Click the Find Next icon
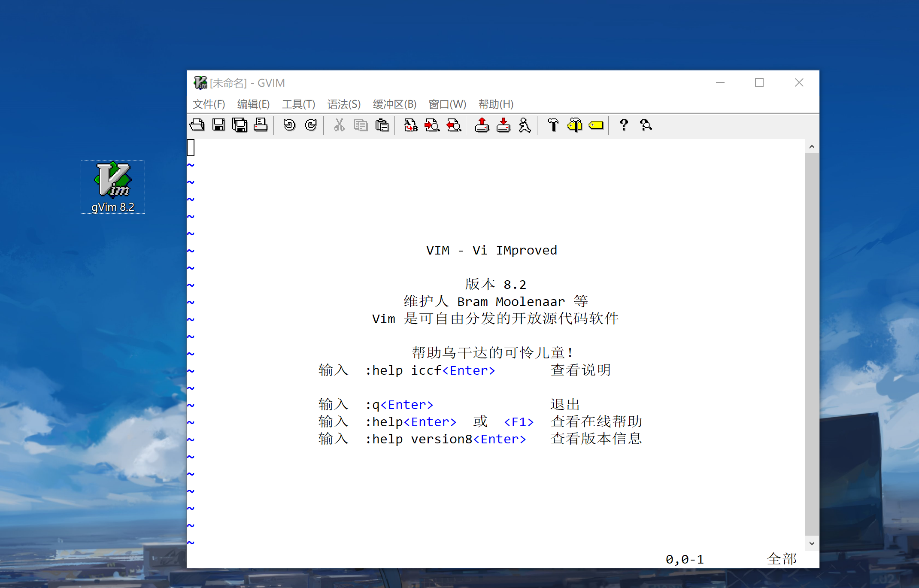The width and height of the screenshot is (919, 588). pyautogui.click(x=432, y=125)
